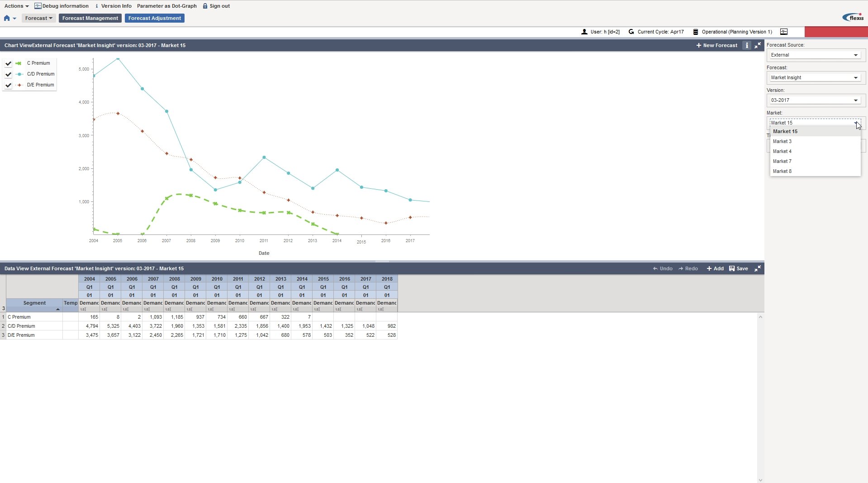Image resolution: width=868 pixels, height=483 pixels.
Task: Collapse the Chart View panel with the arrows icon
Action: click(x=758, y=45)
